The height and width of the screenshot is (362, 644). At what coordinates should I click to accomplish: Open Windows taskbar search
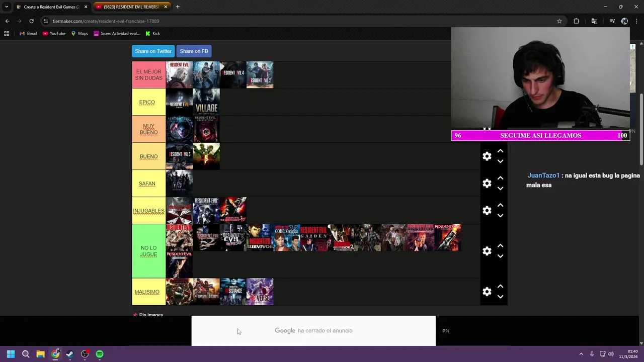26,354
